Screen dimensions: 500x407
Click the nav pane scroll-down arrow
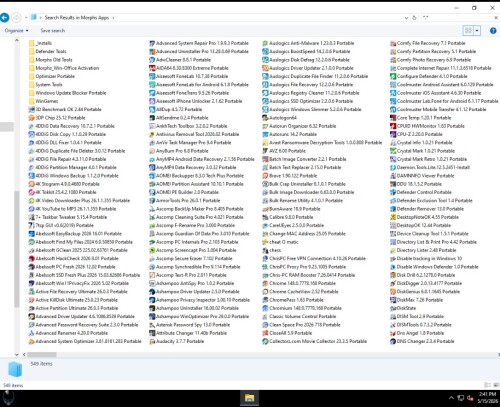[17, 355]
